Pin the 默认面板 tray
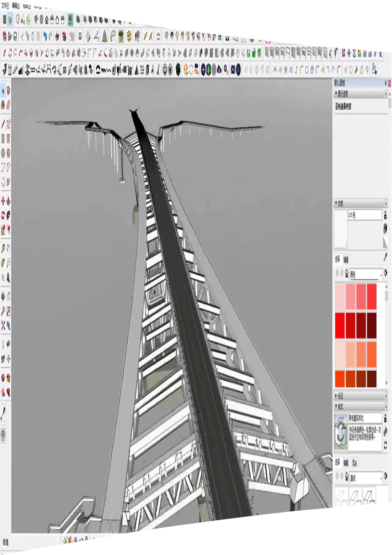Screen dimensions: 392x555 pyautogui.click(x=386, y=83)
